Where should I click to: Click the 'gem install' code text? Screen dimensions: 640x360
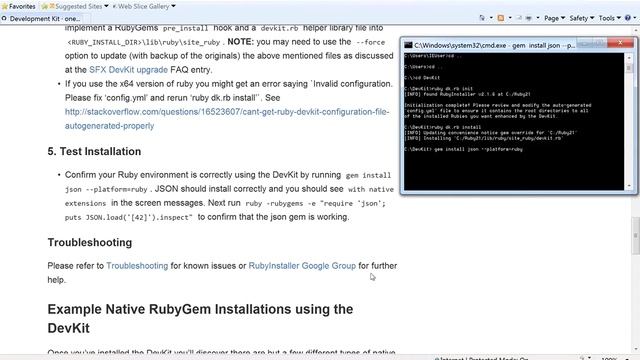pyautogui.click(x=368, y=176)
